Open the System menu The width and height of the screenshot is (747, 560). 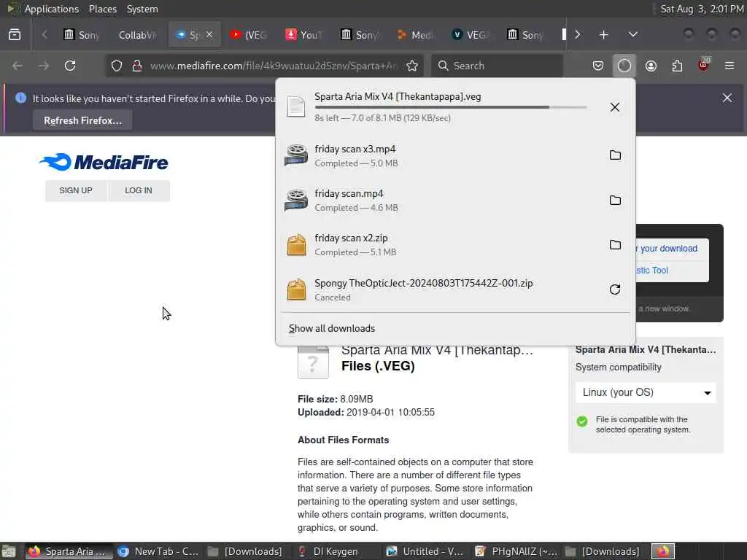point(142,9)
